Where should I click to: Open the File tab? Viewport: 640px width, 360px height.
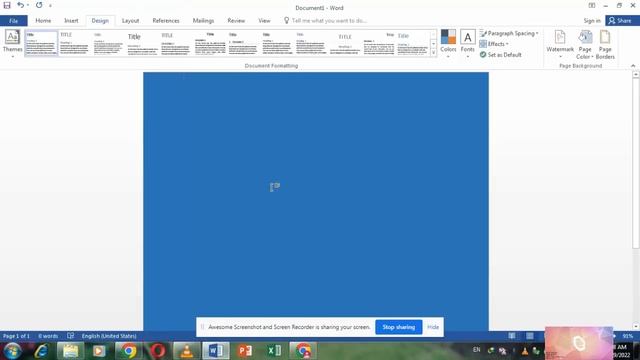[13, 20]
